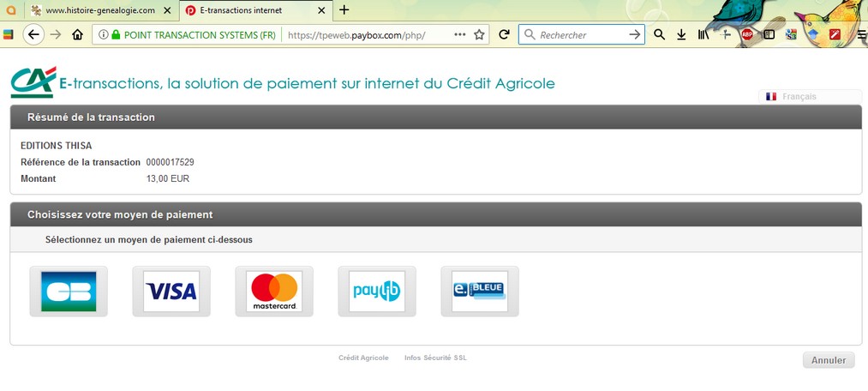
Task: Go back to the previous page
Action: pyautogui.click(x=33, y=34)
